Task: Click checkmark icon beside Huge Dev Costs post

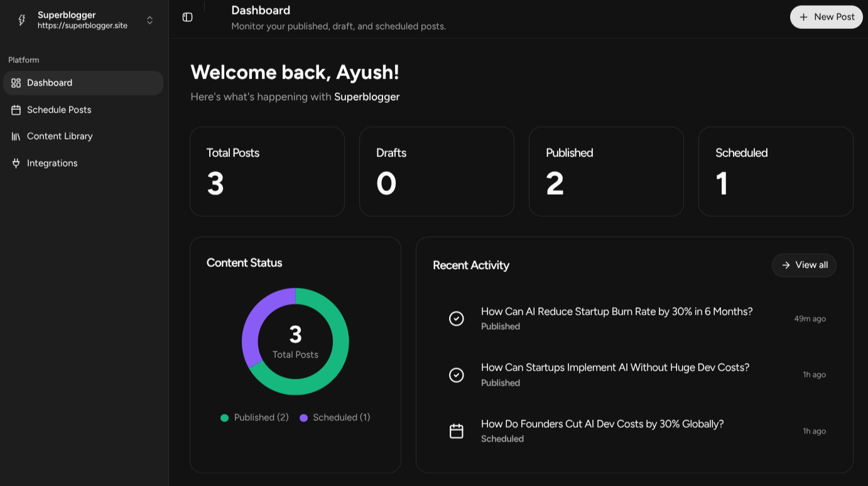Action: [457, 375]
